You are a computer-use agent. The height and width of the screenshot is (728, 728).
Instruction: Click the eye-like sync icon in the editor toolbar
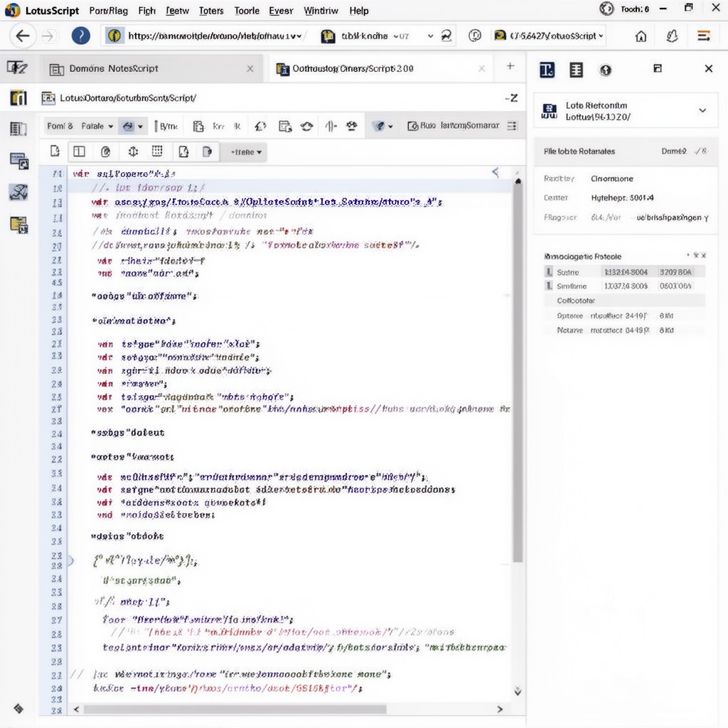coord(306,126)
